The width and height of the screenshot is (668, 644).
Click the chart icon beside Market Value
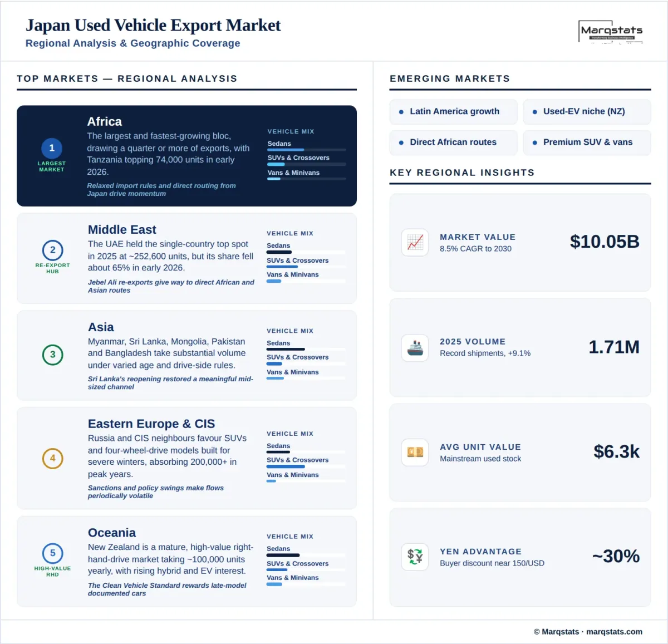pyautogui.click(x=415, y=242)
